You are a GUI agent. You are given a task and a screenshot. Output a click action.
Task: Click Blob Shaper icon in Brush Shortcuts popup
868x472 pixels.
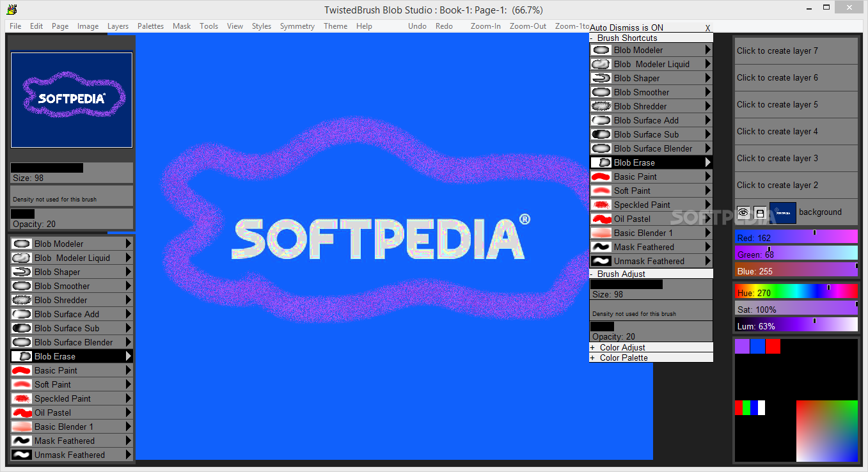pyautogui.click(x=601, y=78)
